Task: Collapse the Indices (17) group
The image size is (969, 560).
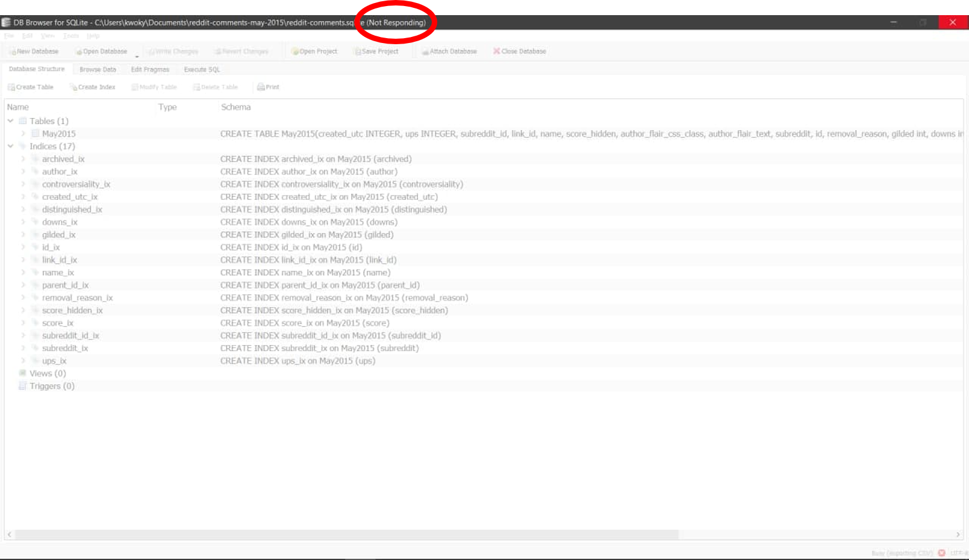Action: click(10, 147)
